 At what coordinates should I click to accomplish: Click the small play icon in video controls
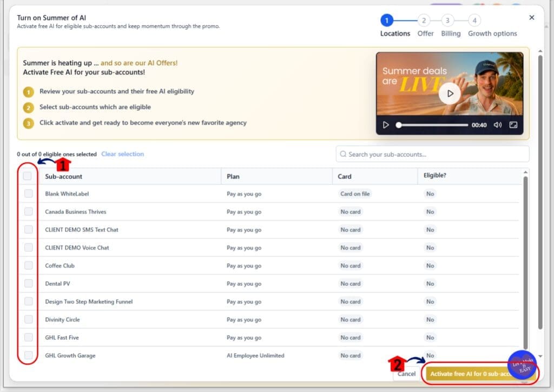(386, 125)
